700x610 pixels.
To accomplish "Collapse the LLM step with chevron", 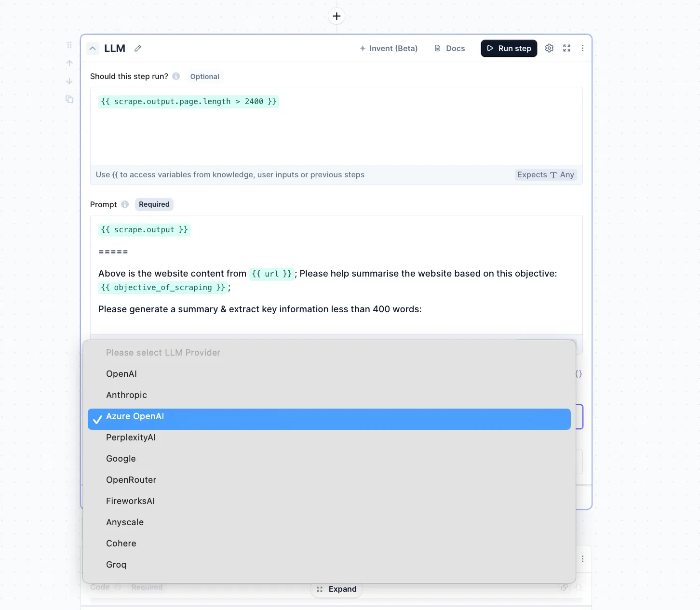I will (x=93, y=48).
